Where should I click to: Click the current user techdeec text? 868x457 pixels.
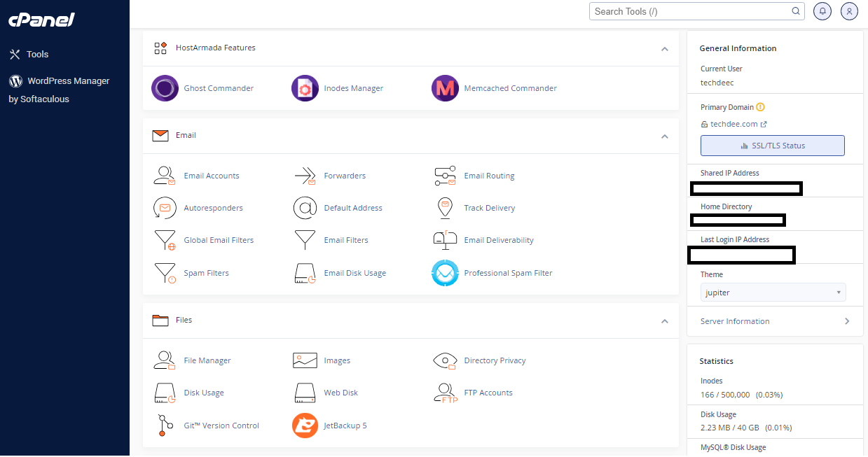click(x=718, y=82)
